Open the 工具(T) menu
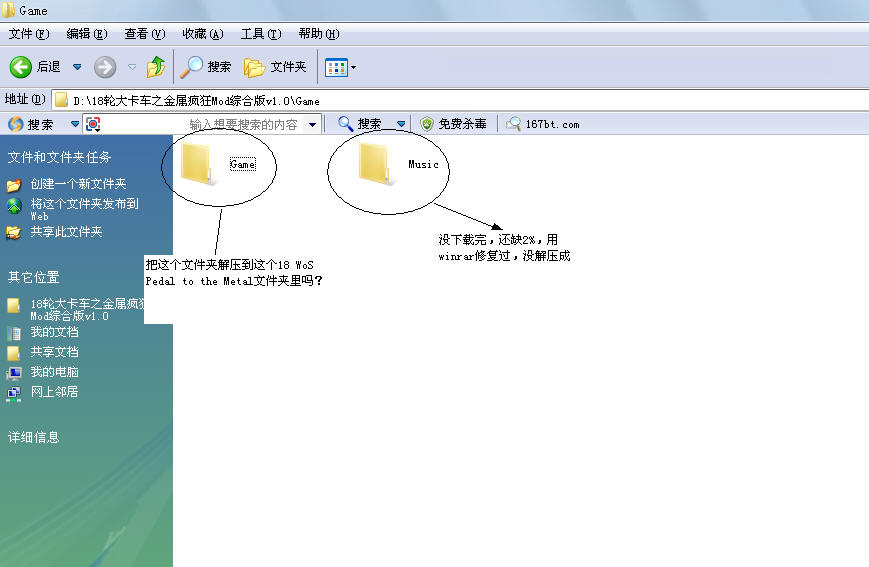 (x=261, y=34)
